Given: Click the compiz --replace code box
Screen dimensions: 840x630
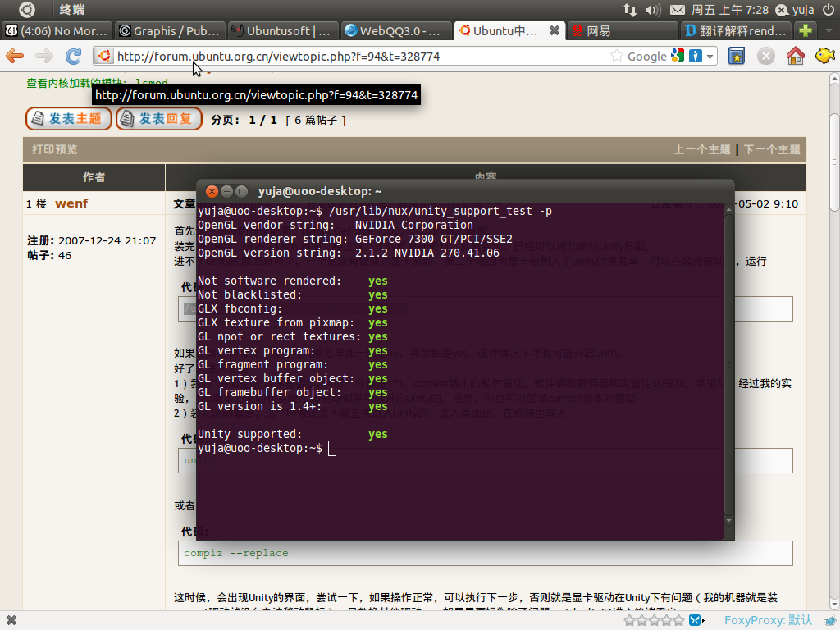Looking at the screenshot, I should (x=486, y=553).
